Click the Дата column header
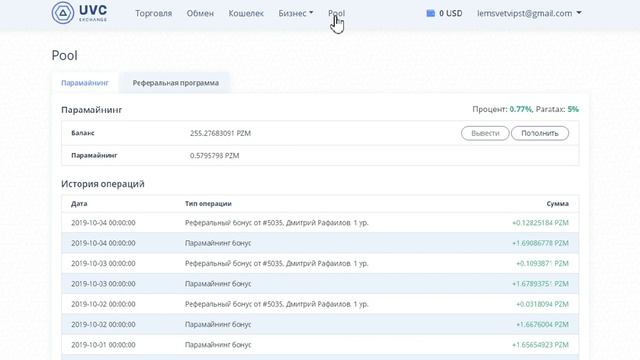The image size is (640, 360). 79,204
